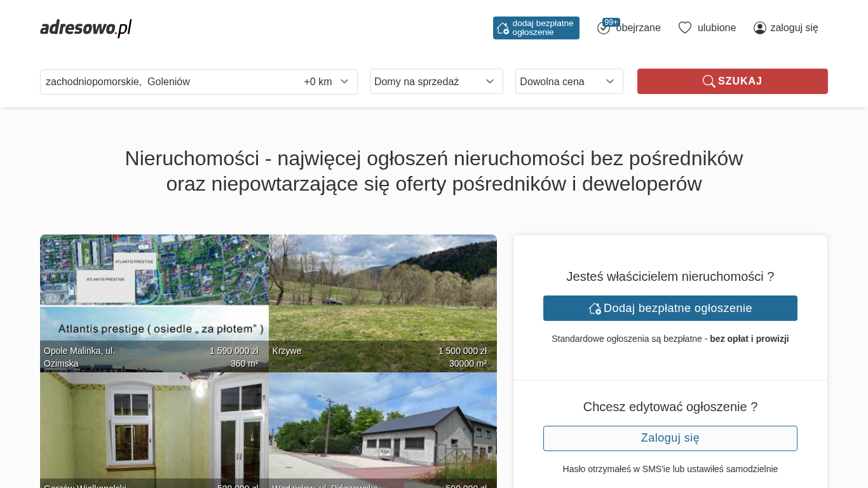Click the heart icon for ulubione
The width and height of the screenshot is (868, 488).
tap(684, 27)
